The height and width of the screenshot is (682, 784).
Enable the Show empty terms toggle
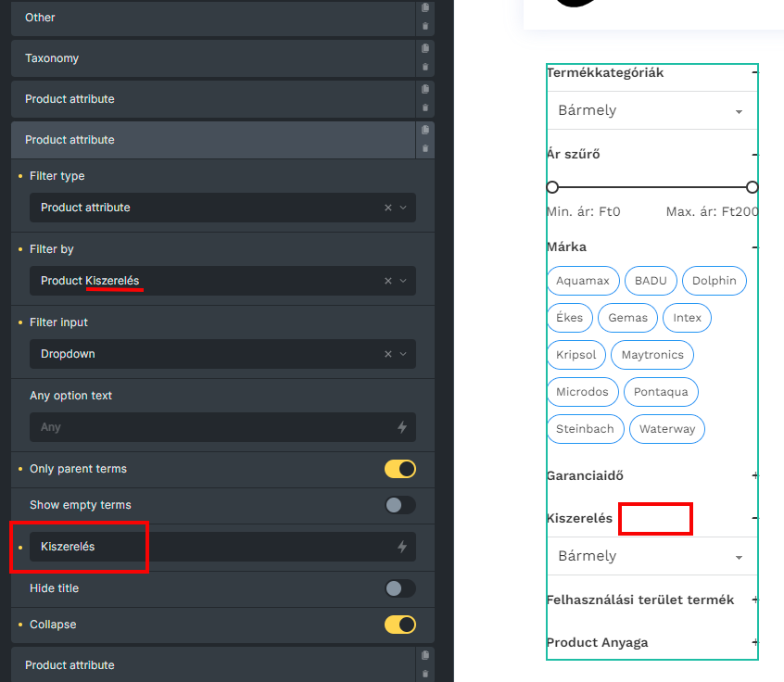[x=400, y=505]
